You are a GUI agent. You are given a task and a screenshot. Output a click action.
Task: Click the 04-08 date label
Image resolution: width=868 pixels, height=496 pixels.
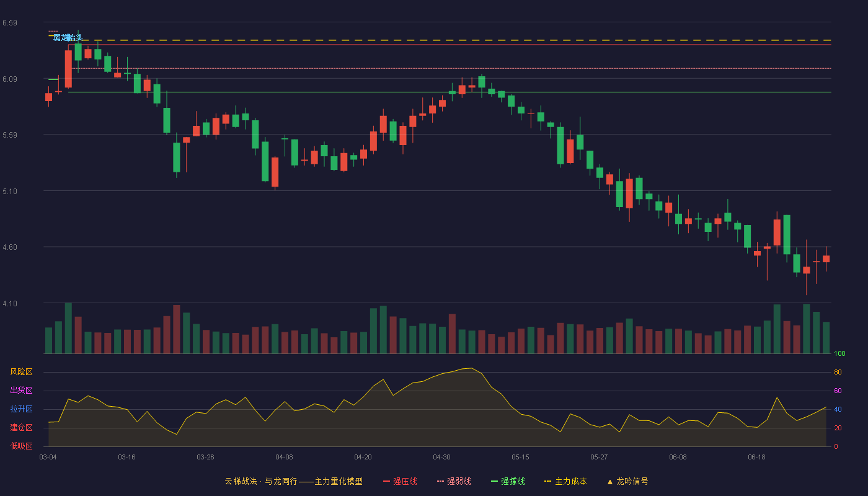click(284, 457)
